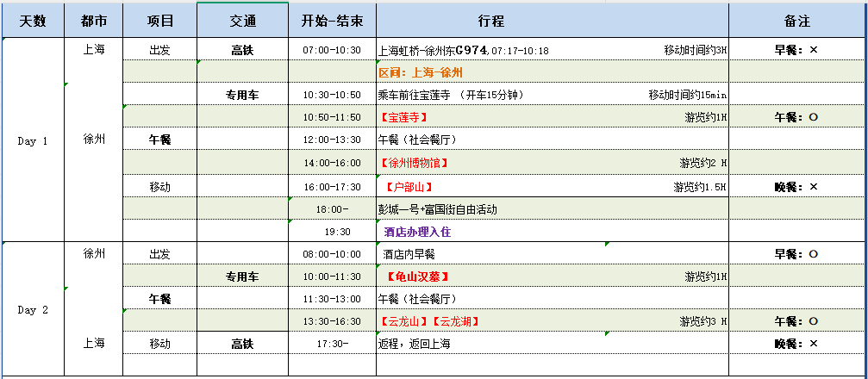Select the Day 1 cell
The image size is (868, 379).
33,140
